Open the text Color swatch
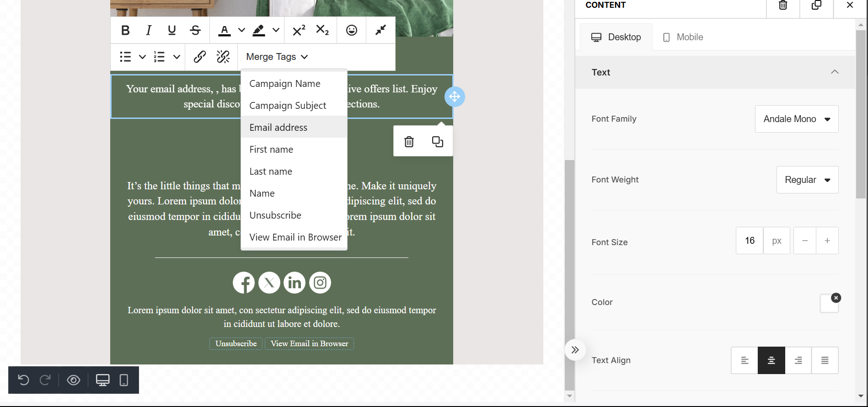This screenshot has width=868, height=407. click(828, 304)
